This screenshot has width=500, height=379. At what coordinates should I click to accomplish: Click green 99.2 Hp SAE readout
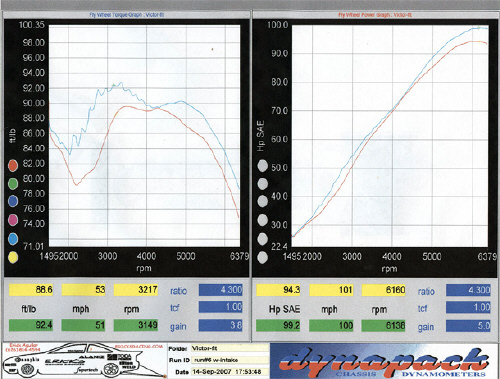point(278,325)
